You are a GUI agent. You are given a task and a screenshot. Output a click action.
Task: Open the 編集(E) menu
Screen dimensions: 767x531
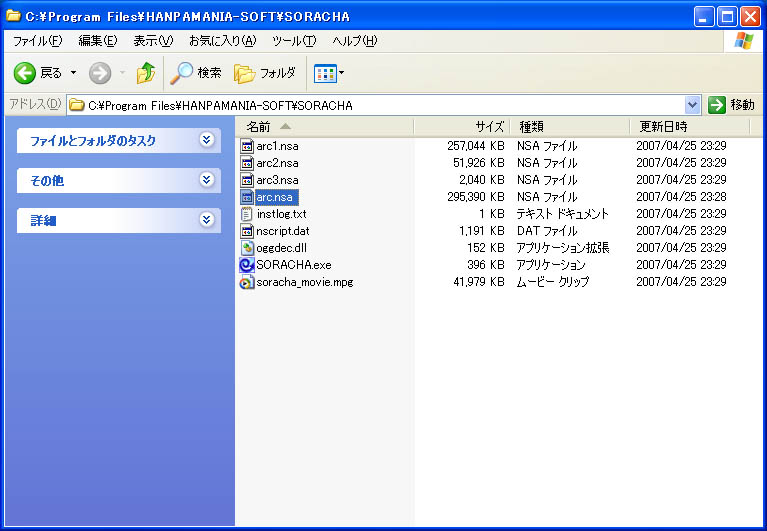click(x=98, y=41)
